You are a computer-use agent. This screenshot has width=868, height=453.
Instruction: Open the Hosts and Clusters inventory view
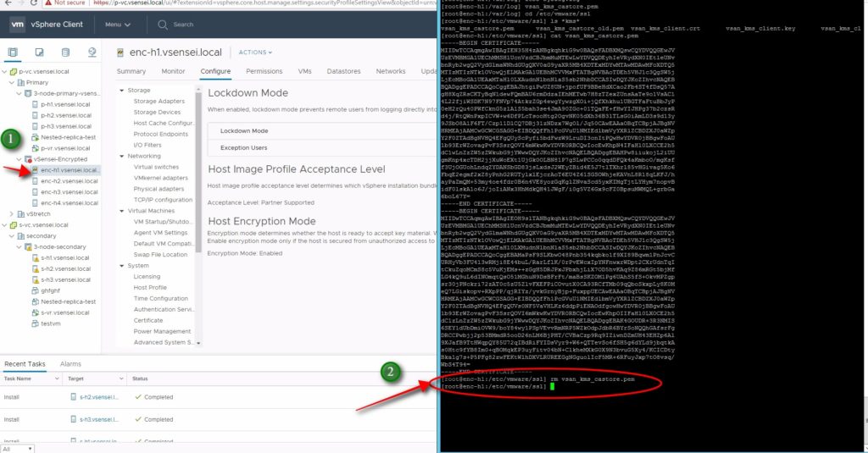pos(14,52)
